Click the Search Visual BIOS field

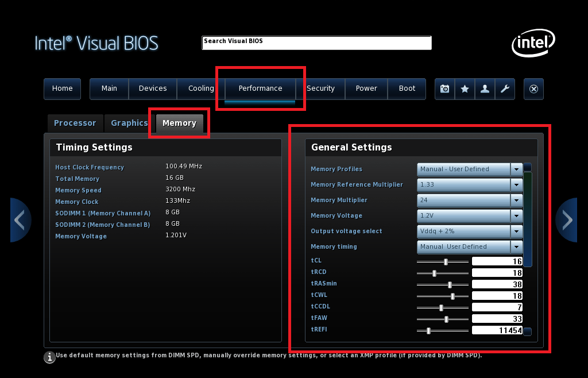(x=316, y=43)
